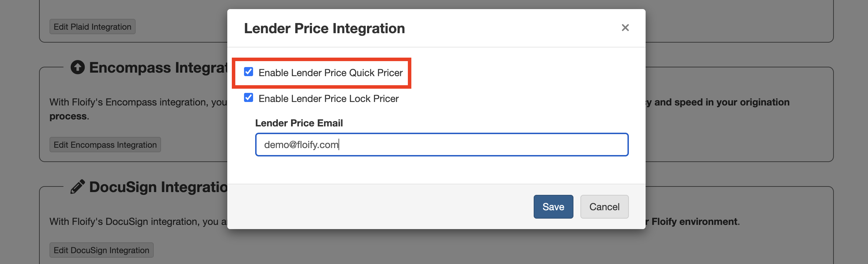Open the Lender Price Integration settings
Viewport: 868px width, 264px height.
coord(324,28)
